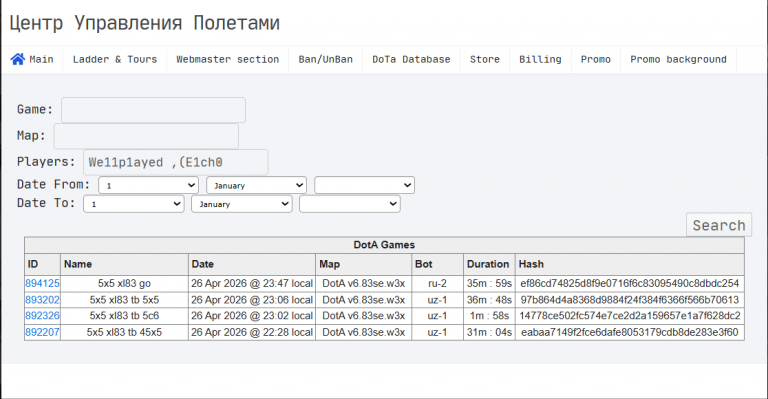This screenshot has width=768, height=399.
Task: Open the Ban/UnBan menu item
Action: coord(325,59)
